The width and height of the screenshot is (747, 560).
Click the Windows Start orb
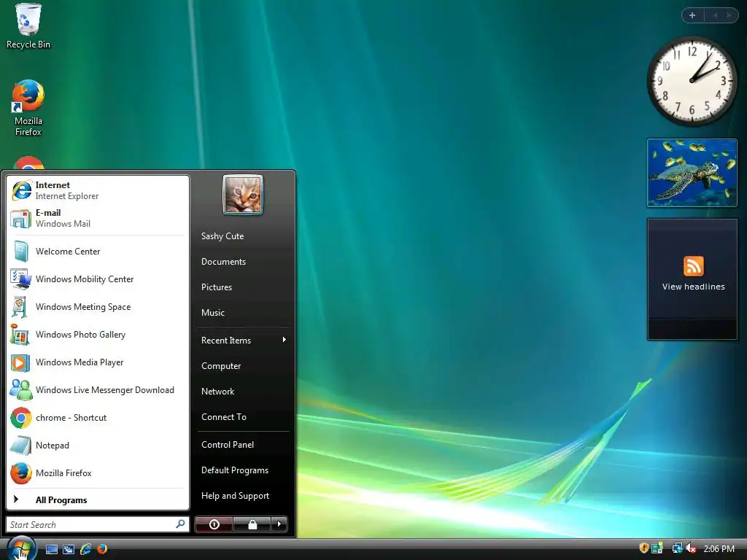click(x=22, y=548)
